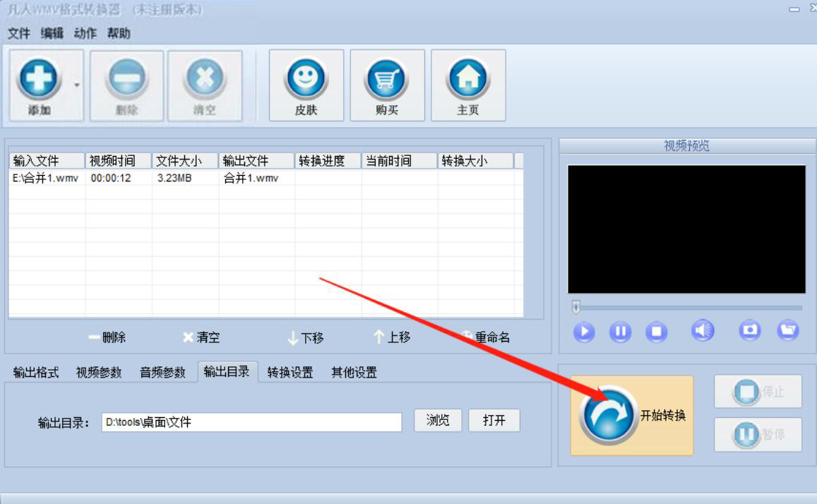The width and height of the screenshot is (817, 504).
Task: Select the 输出目录 tab
Action: pos(227,372)
